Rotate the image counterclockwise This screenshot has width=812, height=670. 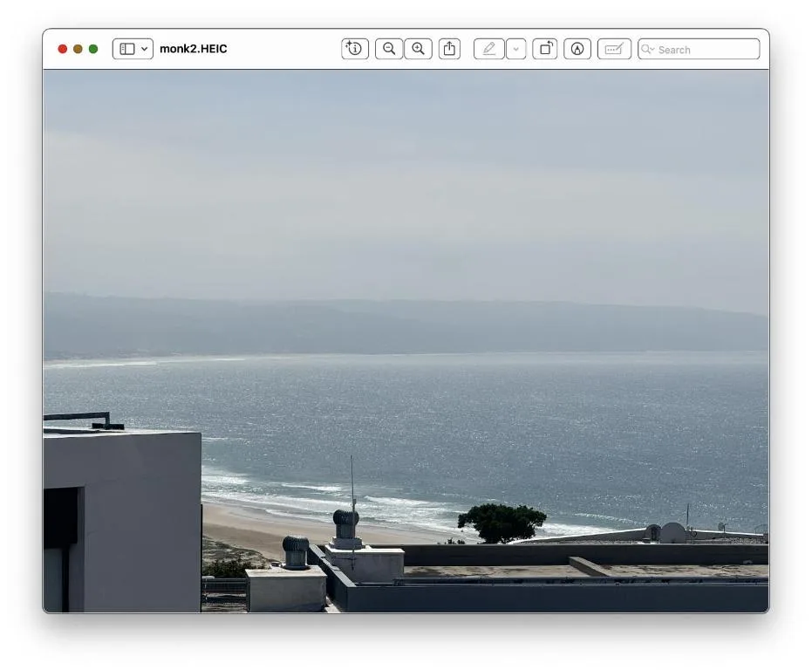pos(545,49)
